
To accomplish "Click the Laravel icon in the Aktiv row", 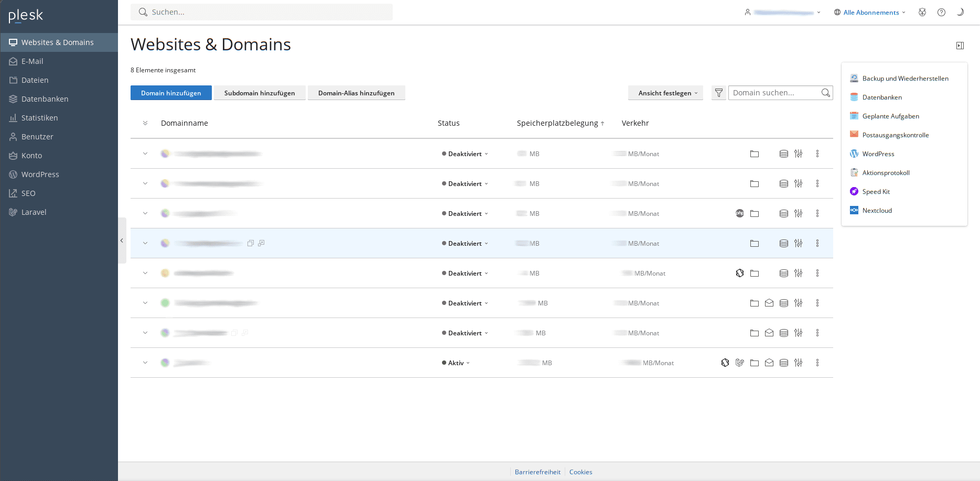I will [740, 363].
